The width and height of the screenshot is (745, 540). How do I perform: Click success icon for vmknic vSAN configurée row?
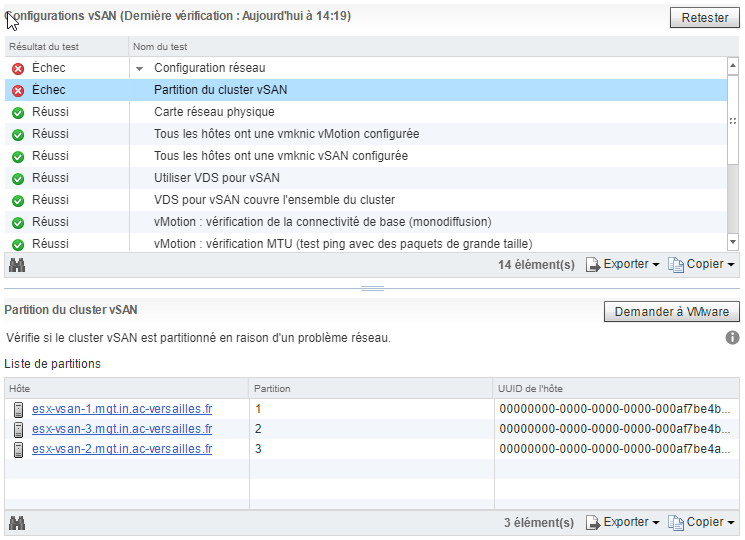(18, 157)
